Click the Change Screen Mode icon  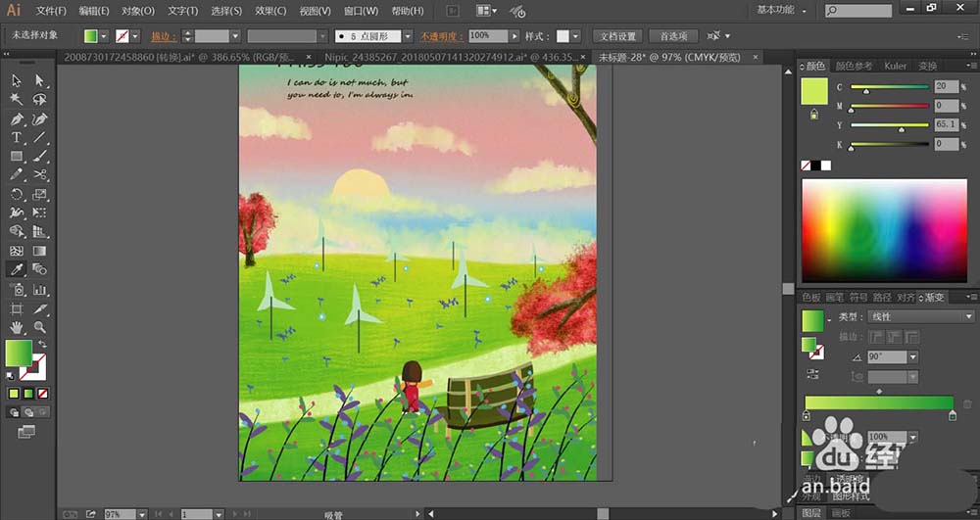pos(26,431)
